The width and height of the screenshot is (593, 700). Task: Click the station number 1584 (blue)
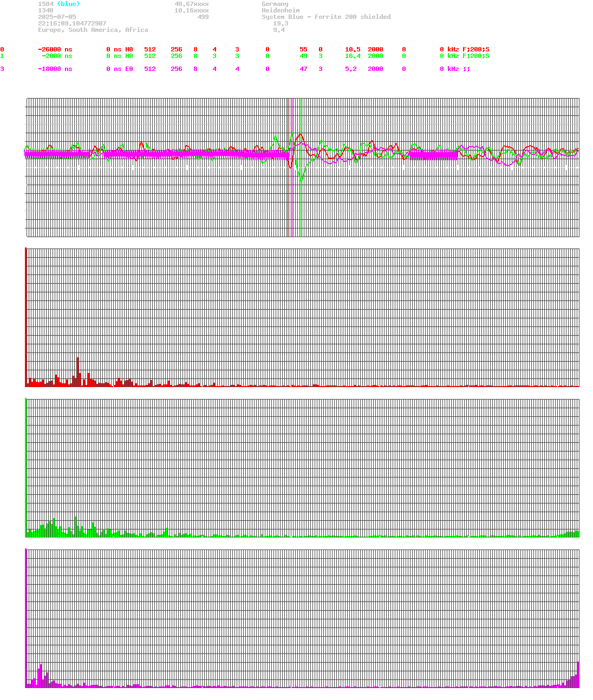coord(58,4)
